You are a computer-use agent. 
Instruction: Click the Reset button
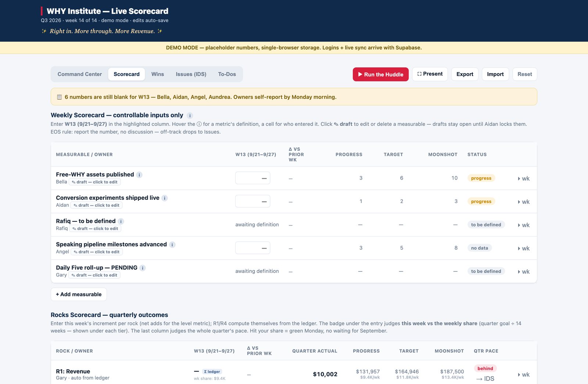pos(525,74)
